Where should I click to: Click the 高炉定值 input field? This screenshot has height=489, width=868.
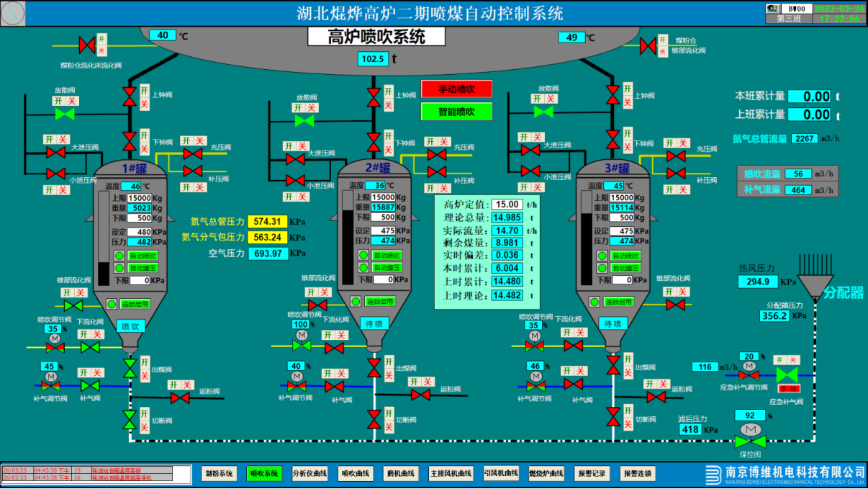(x=507, y=205)
